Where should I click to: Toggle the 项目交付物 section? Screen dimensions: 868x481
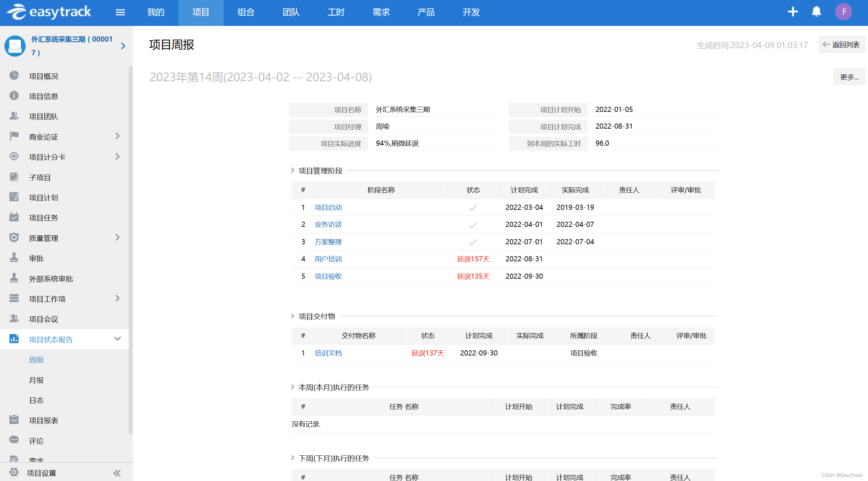pyautogui.click(x=293, y=316)
